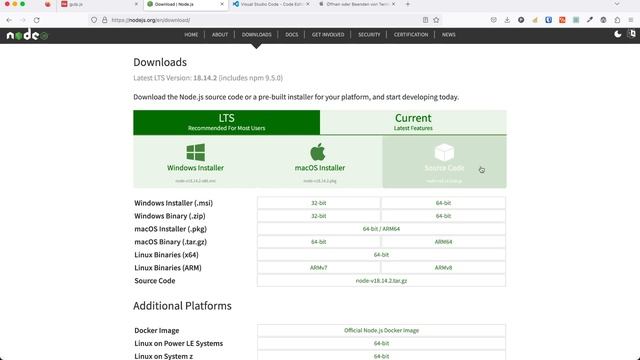Open the CERTIFICATION nav item
The height and width of the screenshot is (360, 640).
411,35
